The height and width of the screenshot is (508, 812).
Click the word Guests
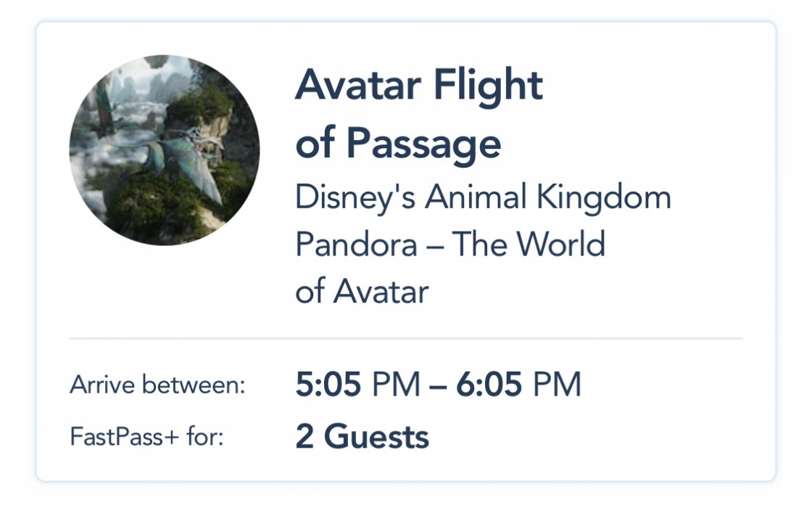[376, 436]
